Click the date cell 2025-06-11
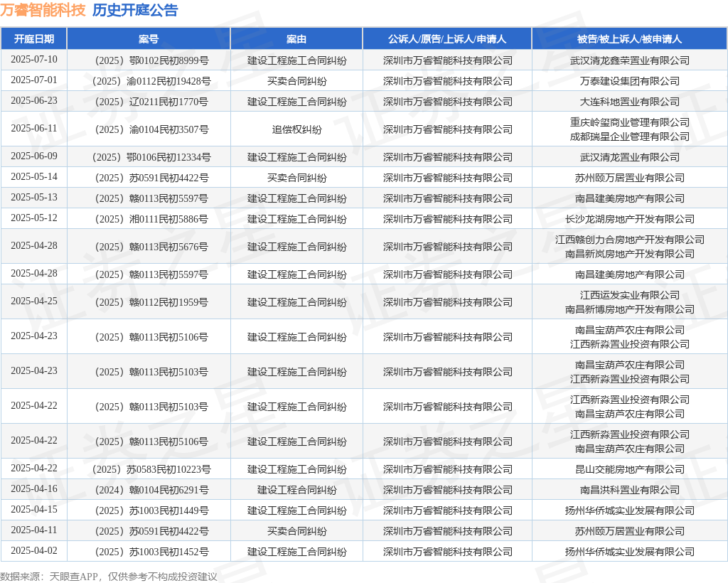 tap(34, 129)
